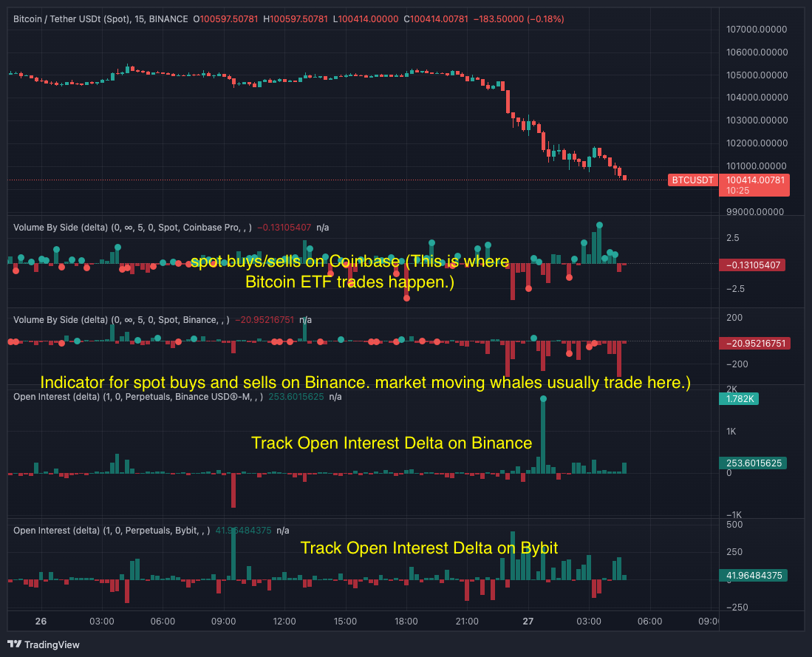
Task: Click the 2.5 scale label in Coinbase pane
Action: pos(733,238)
